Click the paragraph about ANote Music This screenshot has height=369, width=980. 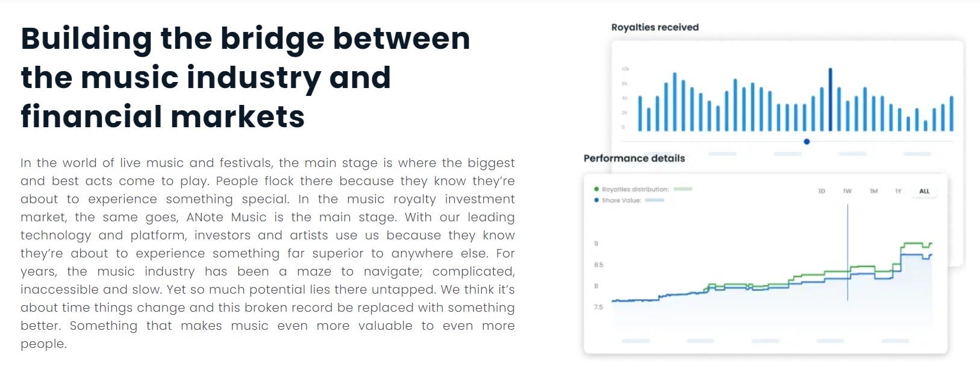(x=267, y=253)
